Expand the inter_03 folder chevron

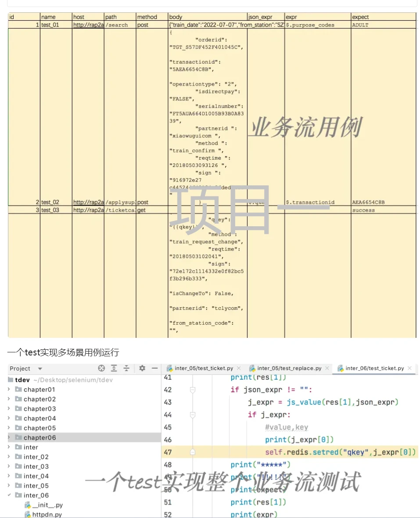[9, 466]
